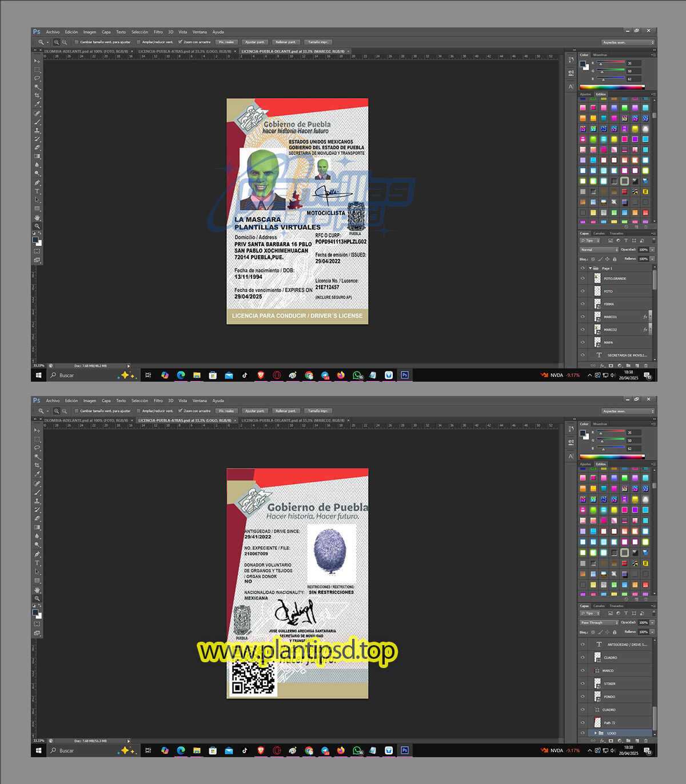This screenshot has width=686, height=784.
Task: Toggle Quick Mask mode in the bottom window
Action: coord(37,624)
